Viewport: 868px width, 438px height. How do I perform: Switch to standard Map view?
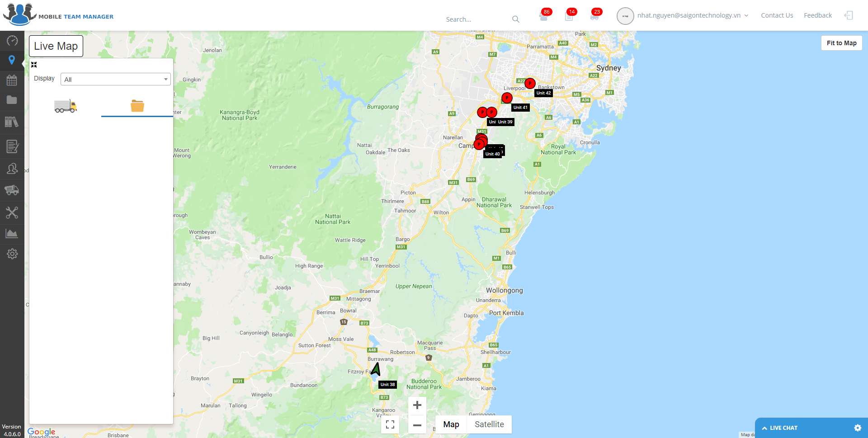click(451, 424)
